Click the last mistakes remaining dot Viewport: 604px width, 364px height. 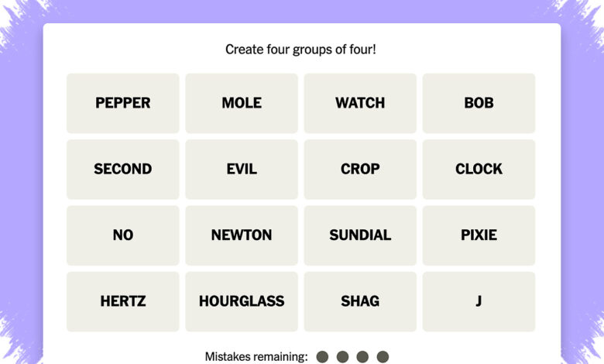pyautogui.click(x=383, y=357)
